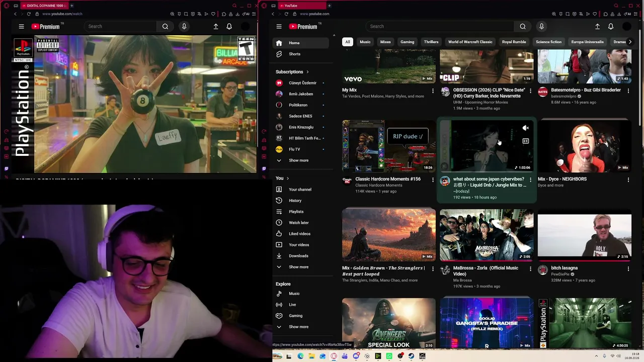The width and height of the screenshot is (644, 362).
Task: View notifications bell in left watch window
Action: (x=229, y=26)
